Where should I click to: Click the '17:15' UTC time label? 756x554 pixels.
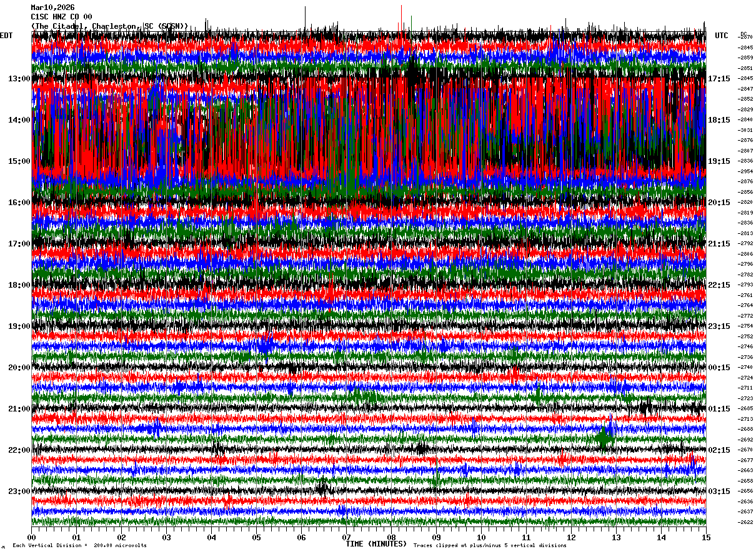(719, 79)
